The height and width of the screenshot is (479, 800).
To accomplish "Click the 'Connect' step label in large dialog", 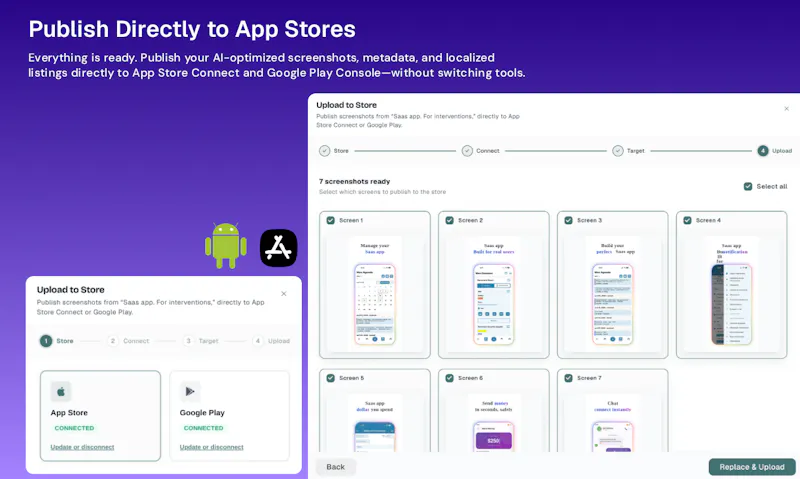I will coord(488,151).
